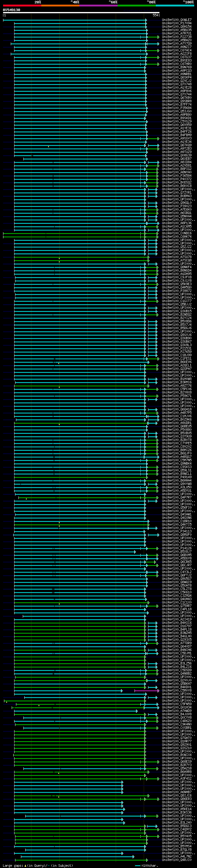Select hit label UniRef100_C1BR10
This screenshot has height=868, width=197.
coord(177,521)
